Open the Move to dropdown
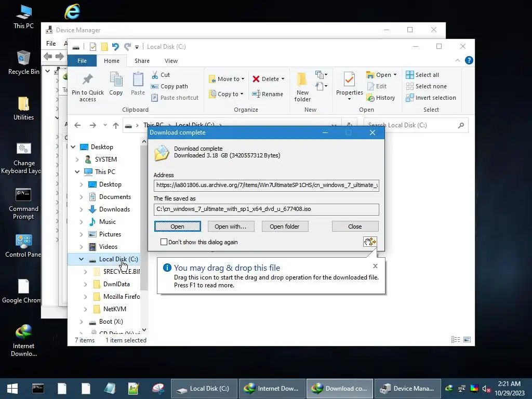Screen dimensions: 532x399 tap(227, 79)
